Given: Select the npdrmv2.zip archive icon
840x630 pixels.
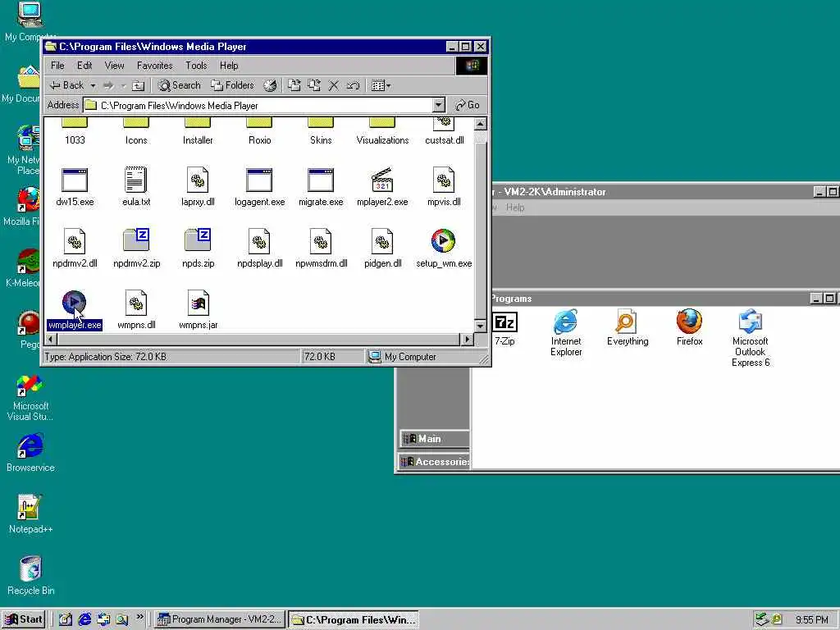Looking at the screenshot, I should coord(136,240).
